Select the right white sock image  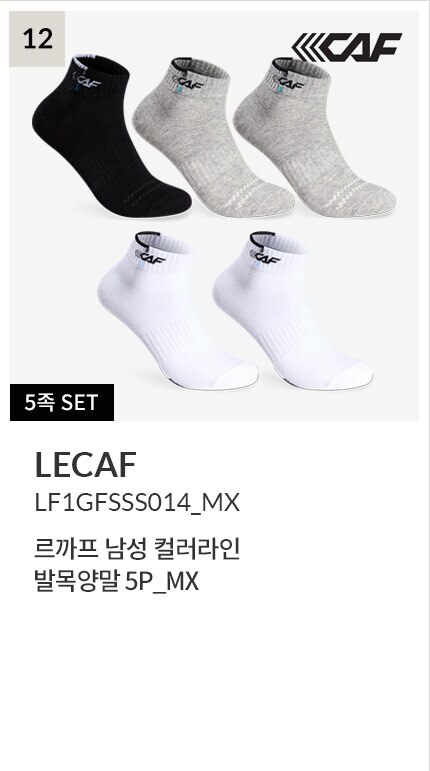point(291,311)
